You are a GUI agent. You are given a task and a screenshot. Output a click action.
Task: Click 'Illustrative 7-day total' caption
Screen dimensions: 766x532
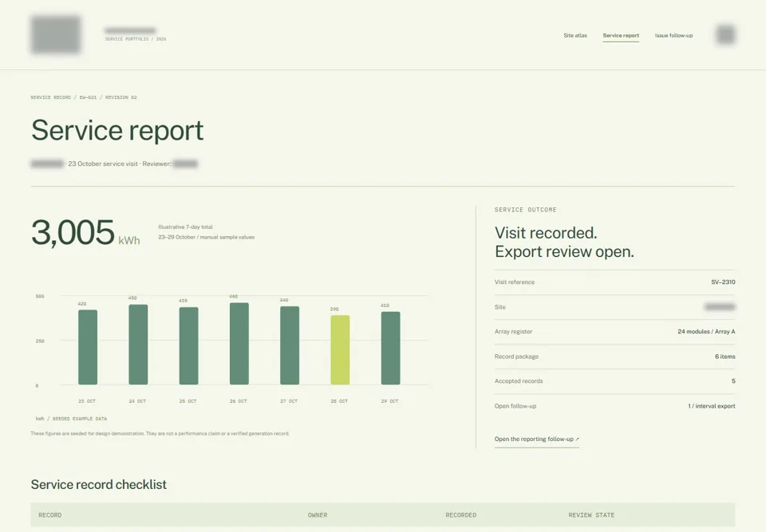tap(186, 227)
